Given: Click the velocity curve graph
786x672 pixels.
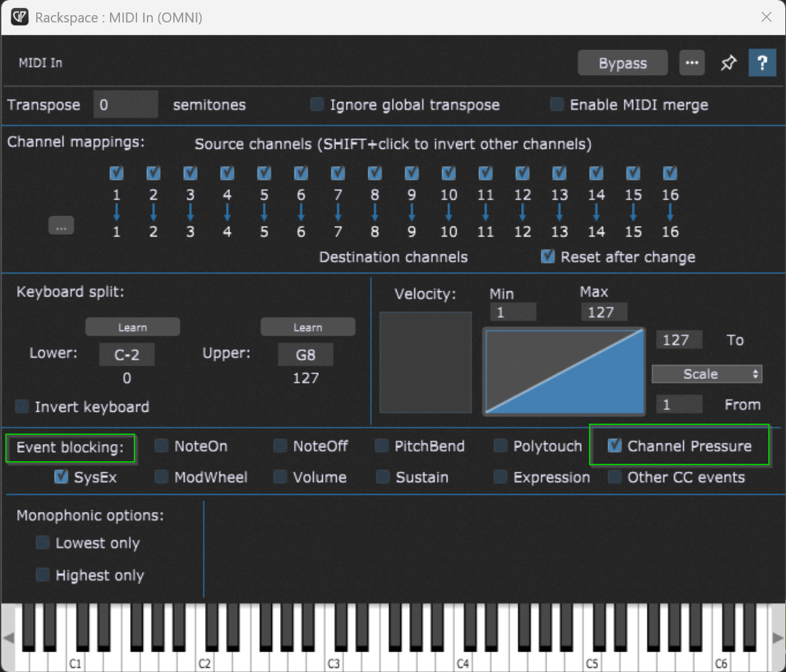Looking at the screenshot, I should pos(565,372).
